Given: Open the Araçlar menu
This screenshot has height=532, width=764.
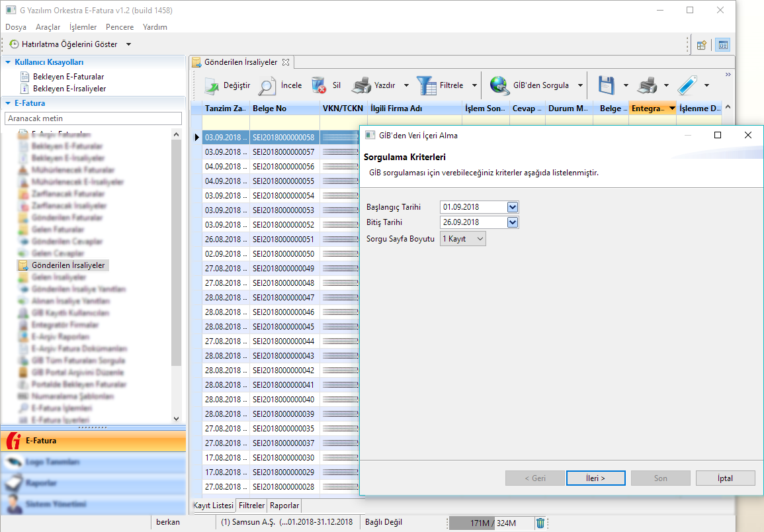Looking at the screenshot, I should (x=48, y=27).
